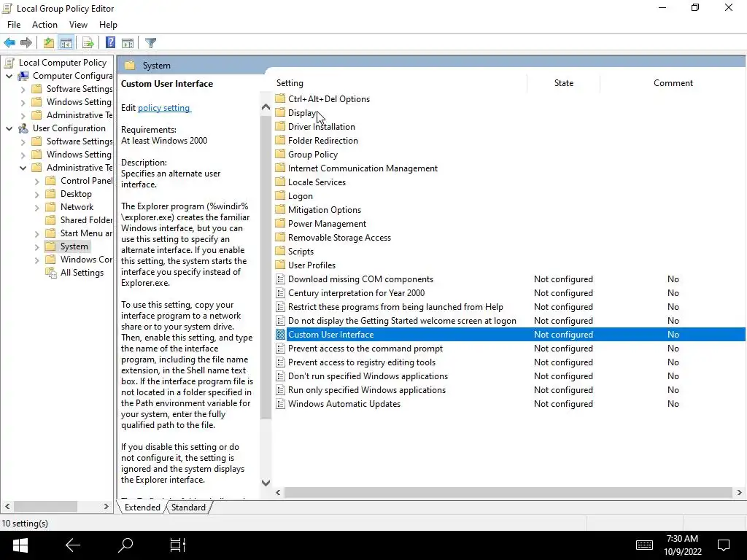The image size is (747, 560).
Task: Toggle Show/Hide Console Tree toolbar icon
Action: point(66,43)
